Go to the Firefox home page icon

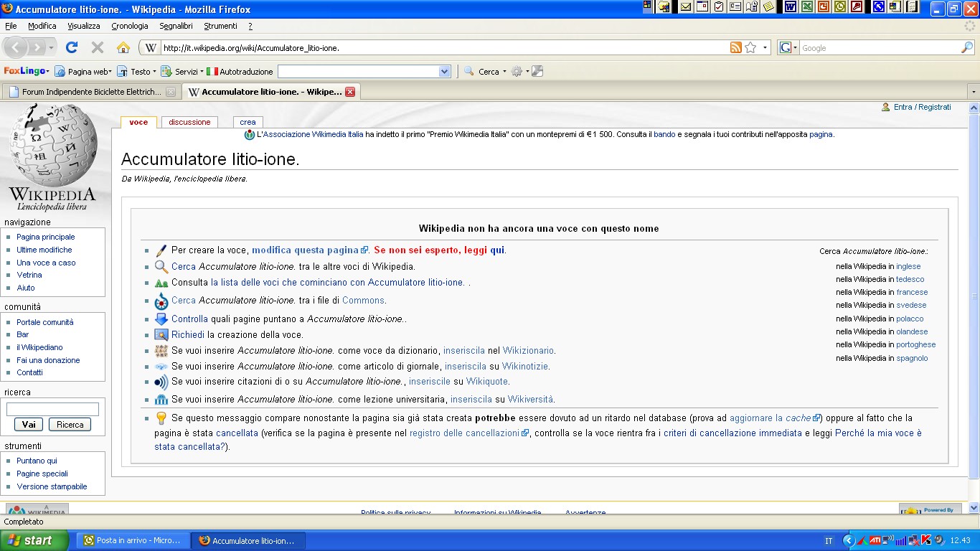(123, 47)
